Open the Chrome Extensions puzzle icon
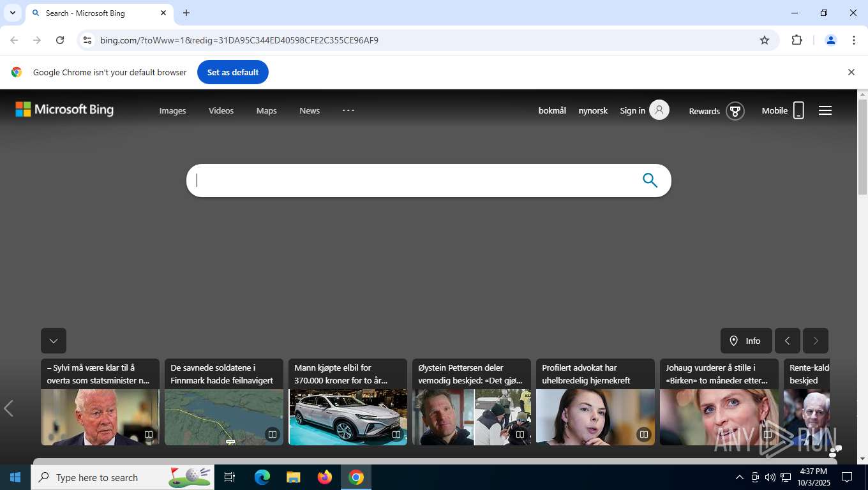The image size is (868, 490). click(x=797, y=40)
